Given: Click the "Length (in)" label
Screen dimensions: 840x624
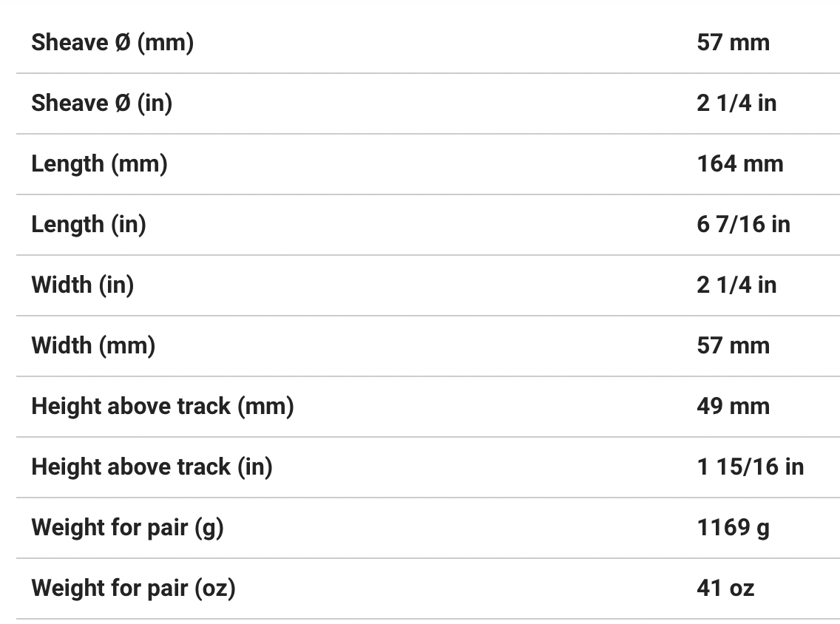Looking at the screenshot, I should 88,225.
